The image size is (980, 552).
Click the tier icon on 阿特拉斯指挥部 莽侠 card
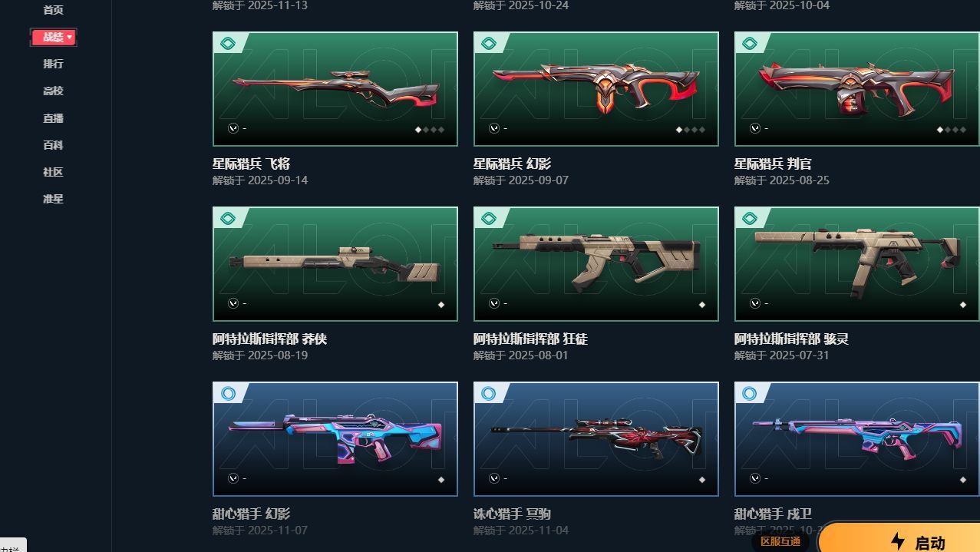pos(227,219)
